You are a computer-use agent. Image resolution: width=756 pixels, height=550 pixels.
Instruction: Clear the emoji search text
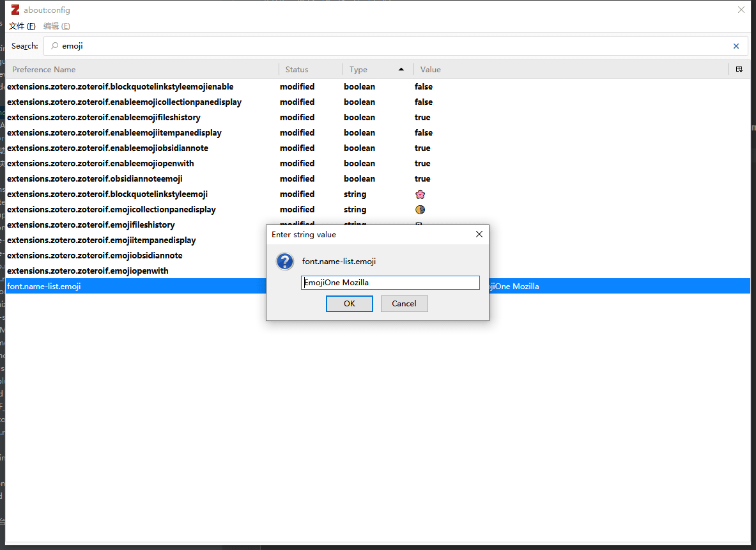click(736, 46)
